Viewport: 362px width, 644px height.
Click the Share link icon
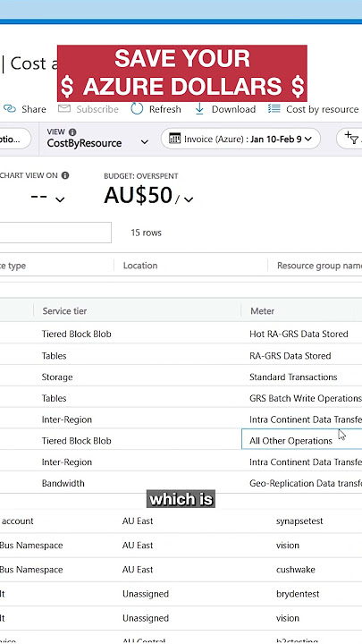[10, 109]
